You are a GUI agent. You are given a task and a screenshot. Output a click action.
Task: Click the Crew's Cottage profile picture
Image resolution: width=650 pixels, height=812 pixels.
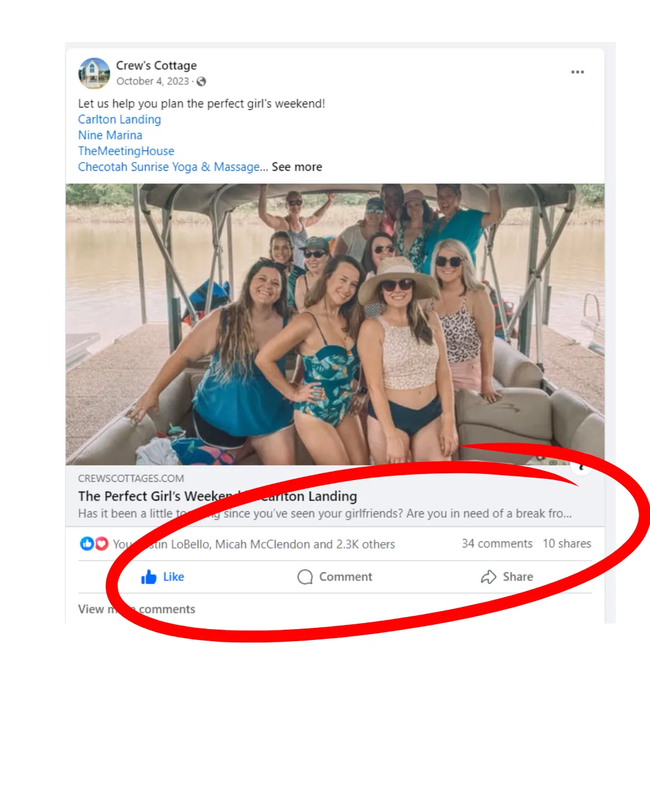(94, 73)
